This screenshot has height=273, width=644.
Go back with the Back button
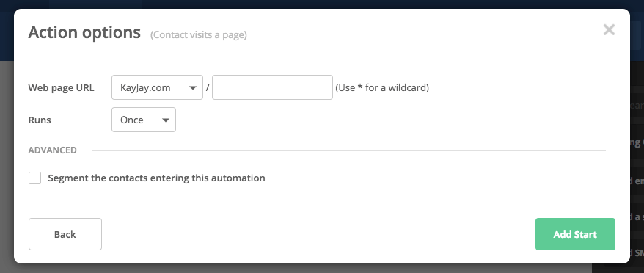tap(65, 234)
